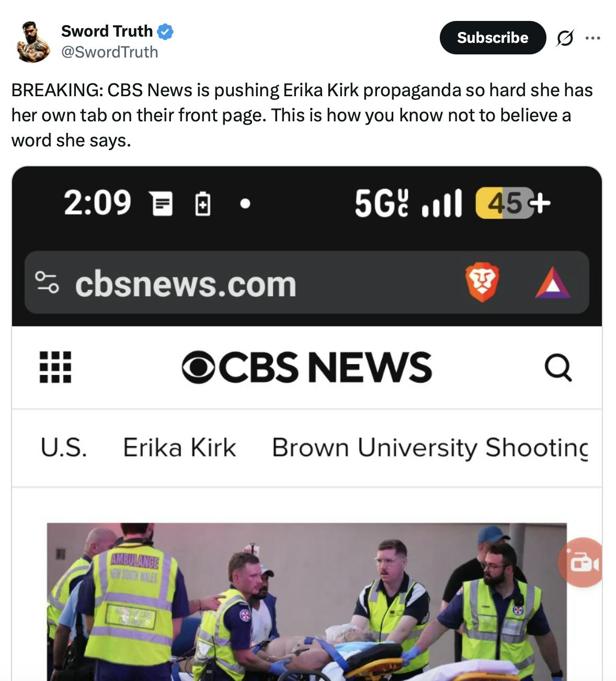The width and height of the screenshot is (616, 681).
Task: Click the battery 45 indicator
Action: tap(505, 203)
